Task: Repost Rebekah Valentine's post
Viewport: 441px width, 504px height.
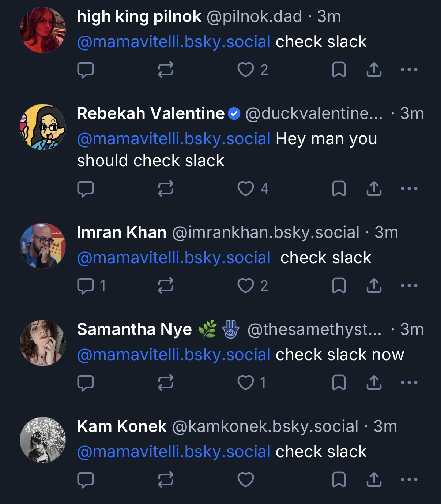Action: pyautogui.click(x=165, y=188)
